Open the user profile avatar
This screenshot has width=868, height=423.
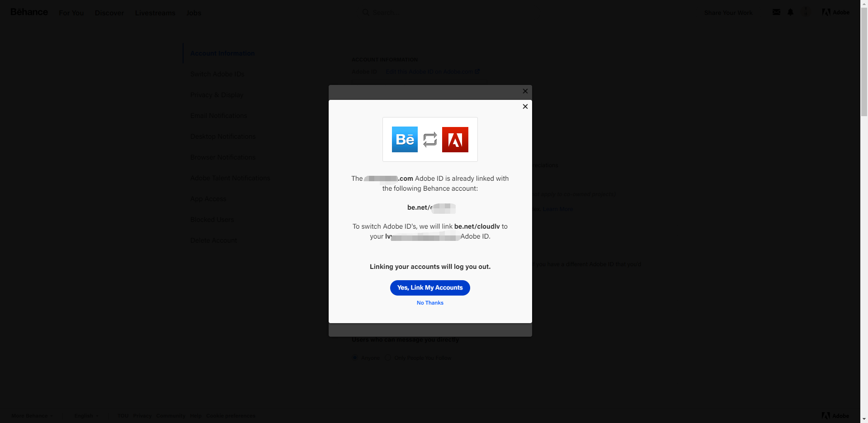pyautogui.click(x=806, y=12)
